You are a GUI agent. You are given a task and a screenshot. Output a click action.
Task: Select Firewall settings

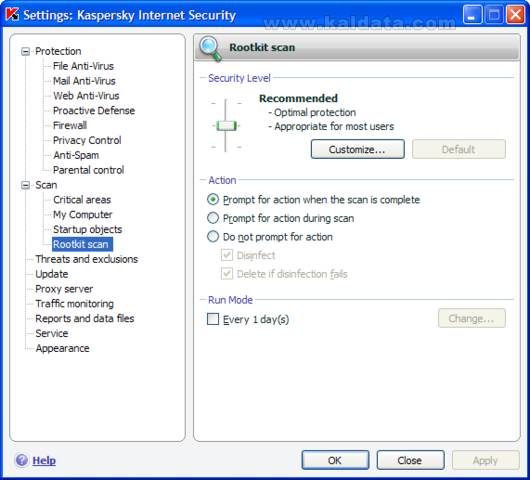tap(70, 126)
